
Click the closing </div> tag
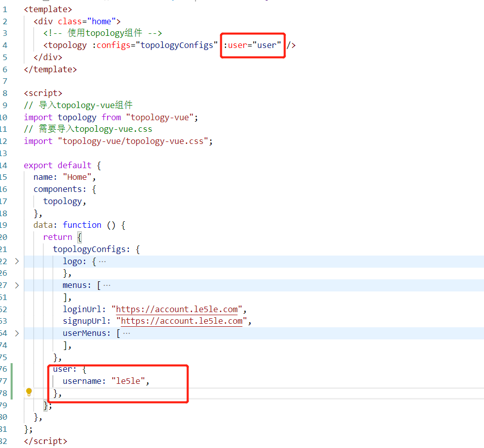pos(48,58)
